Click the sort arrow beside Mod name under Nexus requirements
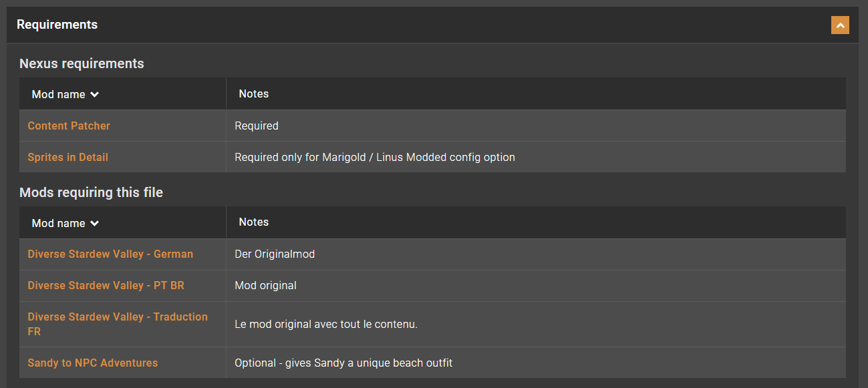 click(x=95, y=95)
